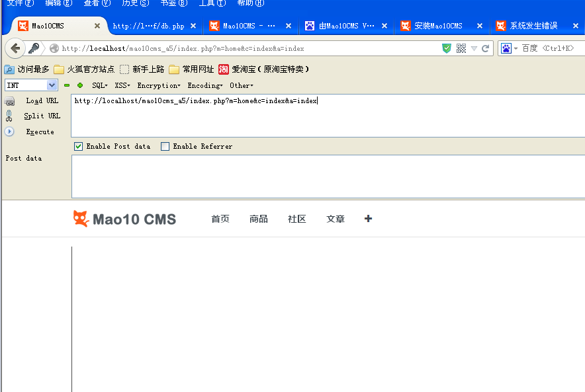Open the Encoding dropdown menu

[205, 86]
